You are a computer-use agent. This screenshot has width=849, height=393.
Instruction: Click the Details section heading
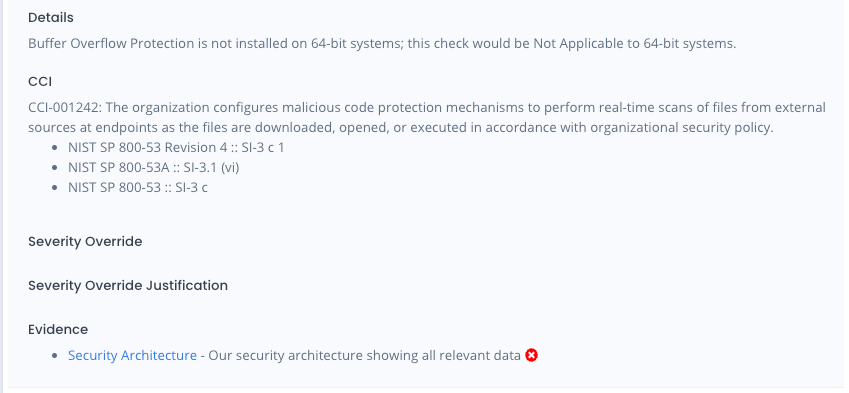(51, 18)
